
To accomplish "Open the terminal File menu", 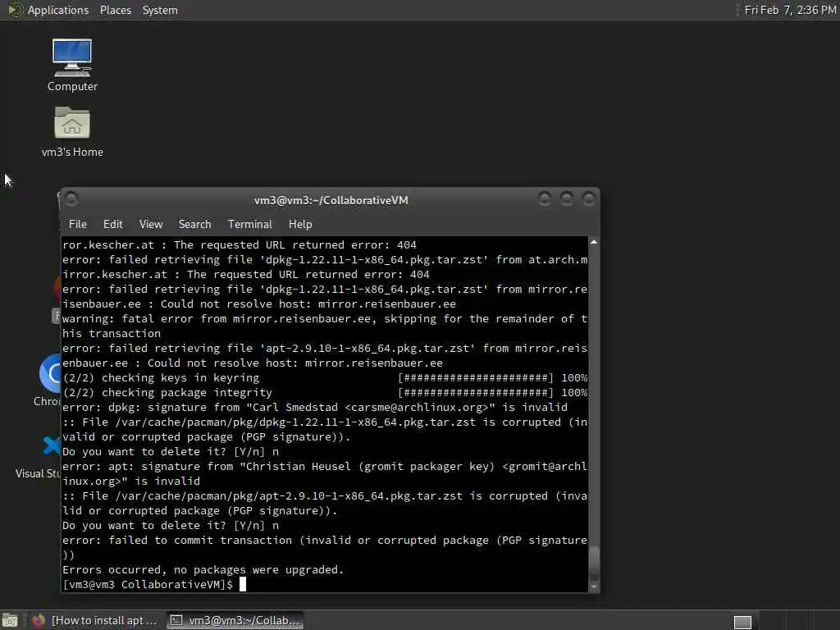I will (x=78, y=224).
